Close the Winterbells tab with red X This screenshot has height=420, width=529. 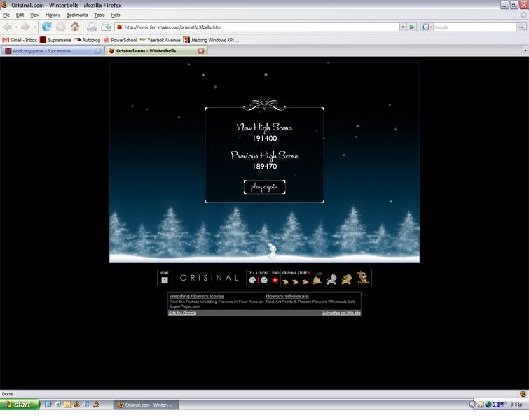(201, 51)
